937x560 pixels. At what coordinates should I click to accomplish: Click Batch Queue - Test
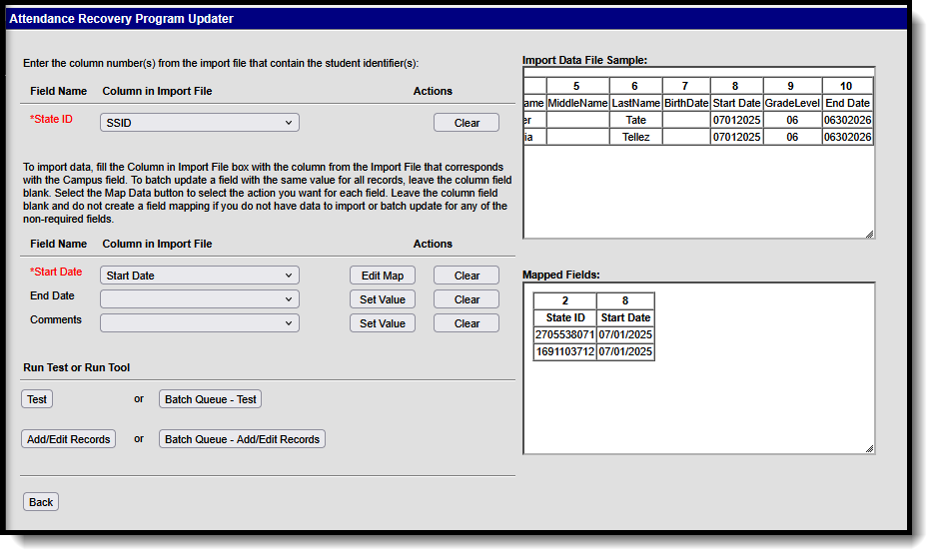(211, 399)
